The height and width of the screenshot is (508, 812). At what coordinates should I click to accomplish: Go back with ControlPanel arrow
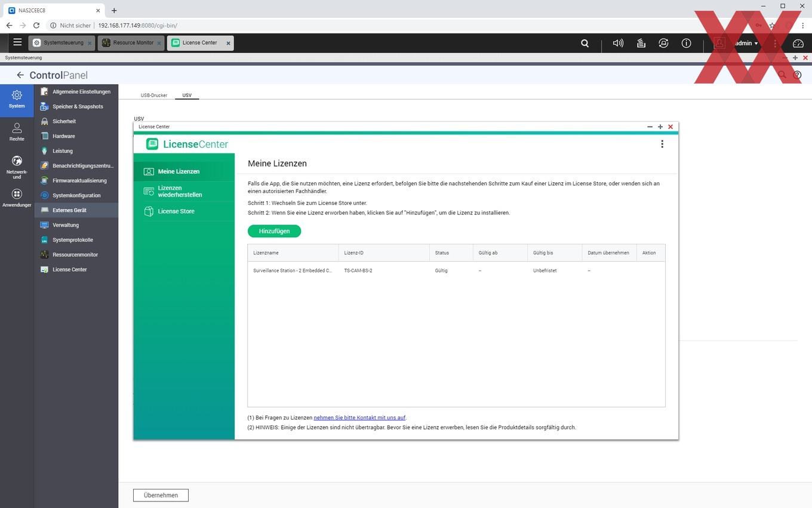coord(20,75)
